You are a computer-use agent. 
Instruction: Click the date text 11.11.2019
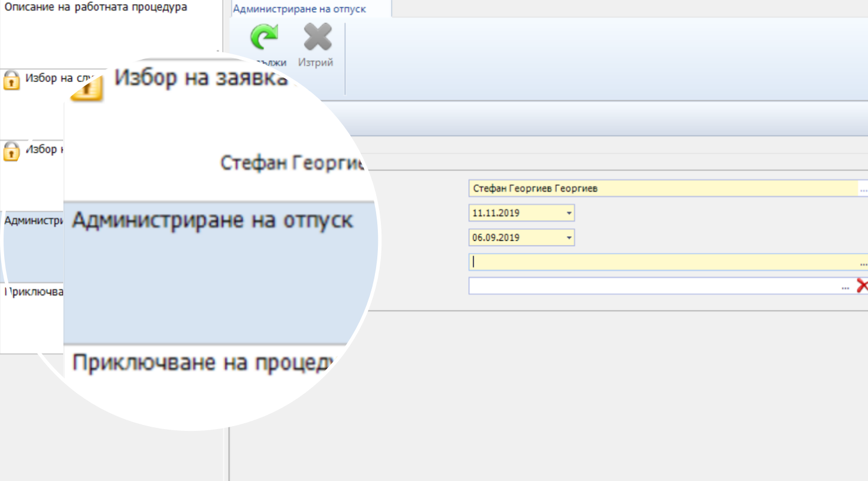[496, 213]
